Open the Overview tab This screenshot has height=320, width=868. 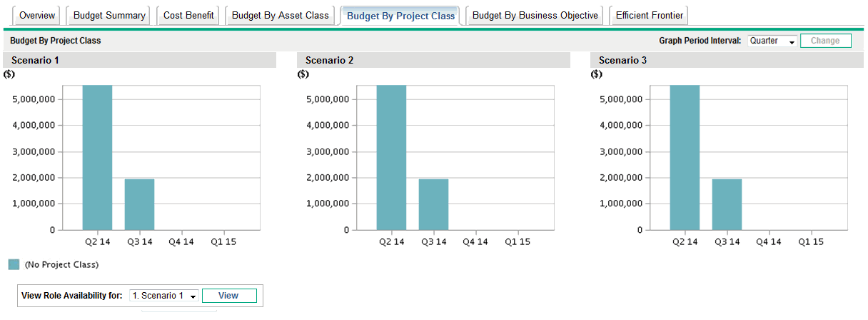coord(37,15)
